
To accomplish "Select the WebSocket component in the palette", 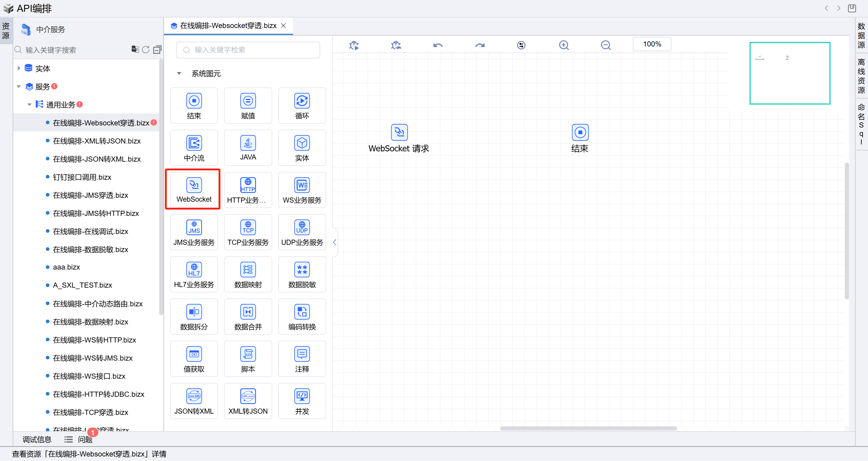I will pos(194,190).
